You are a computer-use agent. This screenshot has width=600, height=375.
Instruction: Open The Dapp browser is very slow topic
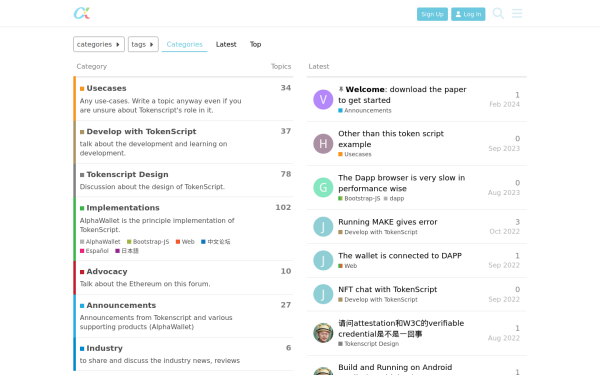(401, 183)
